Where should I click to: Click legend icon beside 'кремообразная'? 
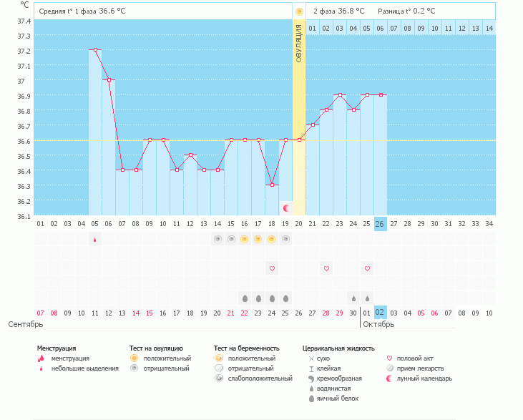(x=311, y=379)
